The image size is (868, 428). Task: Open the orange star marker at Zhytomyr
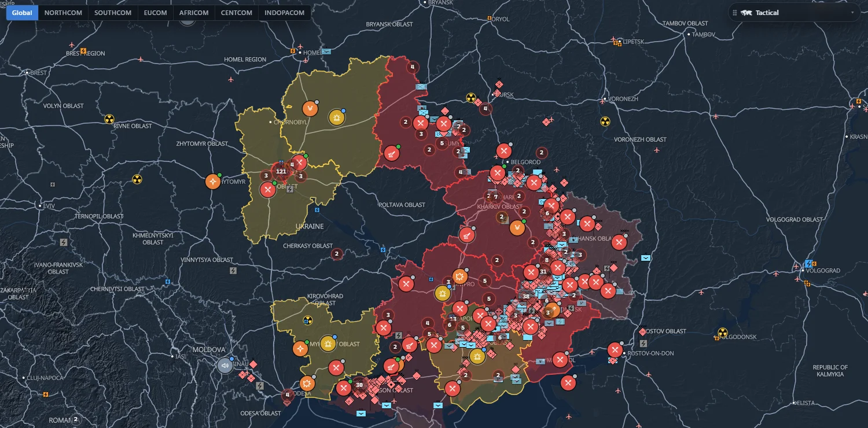coord(213,182)
